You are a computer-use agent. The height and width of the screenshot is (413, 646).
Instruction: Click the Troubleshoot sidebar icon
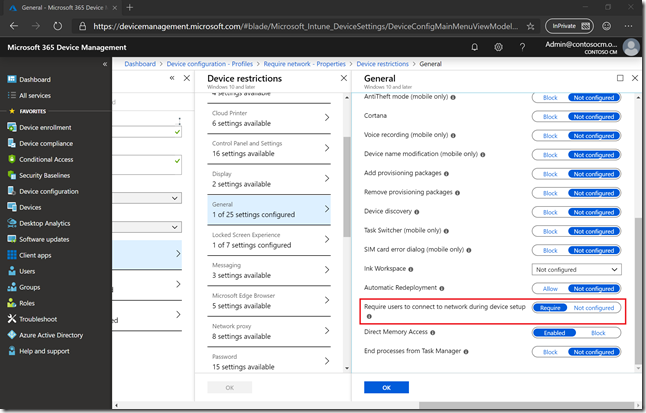pyautogui.click(x=11, y=319)
